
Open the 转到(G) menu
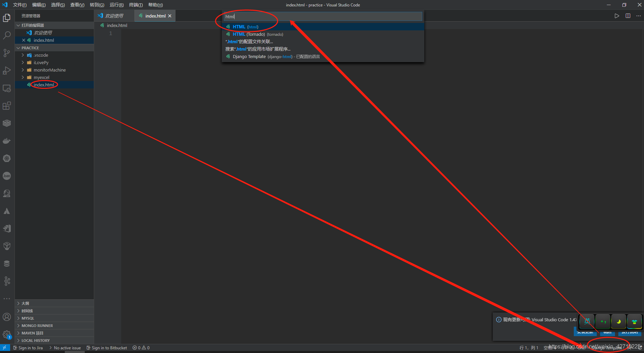[x=97, y=5]
